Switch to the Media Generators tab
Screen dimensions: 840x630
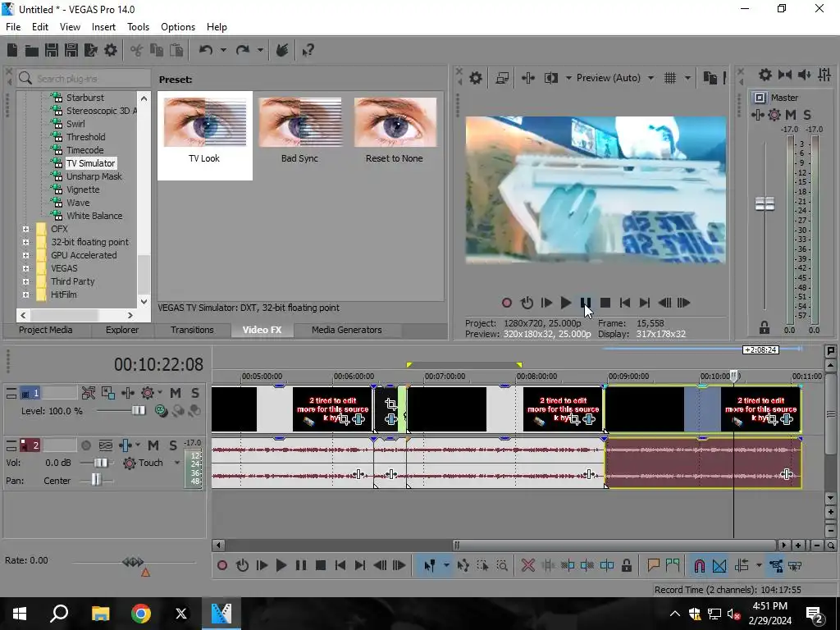(347, 330)
